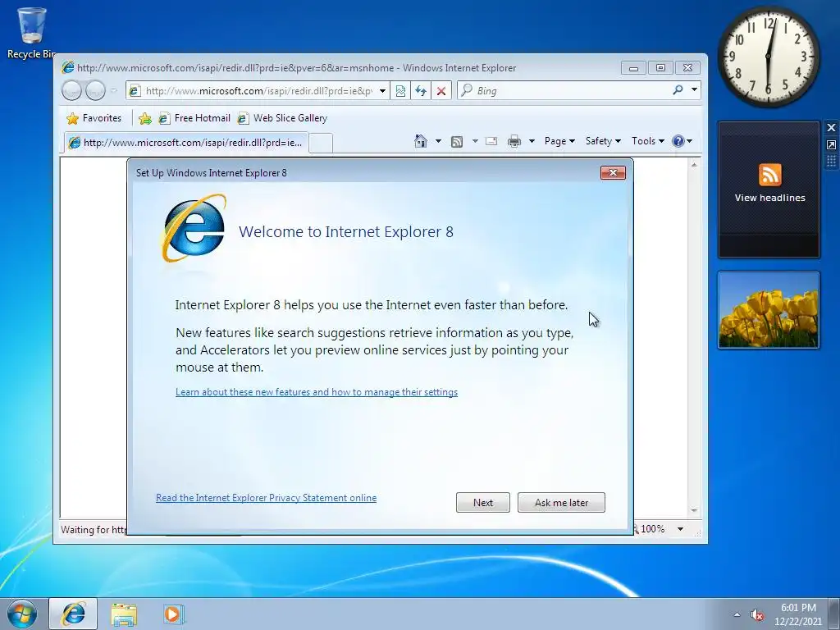Click the Next button in setup dialog

482,503
